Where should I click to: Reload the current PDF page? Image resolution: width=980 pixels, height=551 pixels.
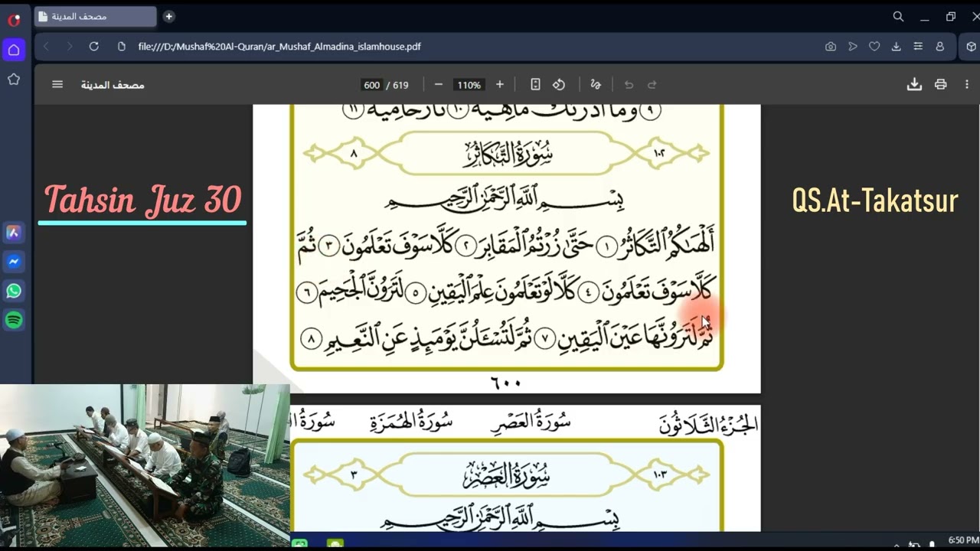pyautogui.click(x=93, y=47)
